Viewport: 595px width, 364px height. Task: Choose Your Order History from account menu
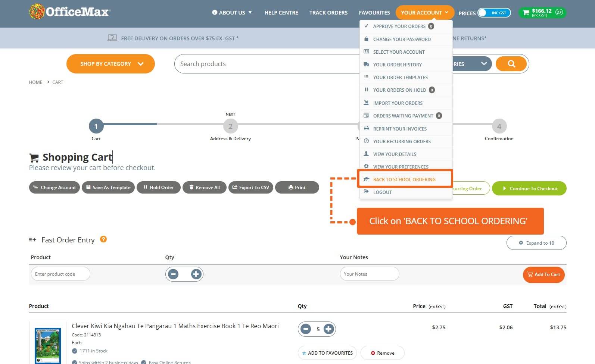pyautogui.click(x=397, y=65)
